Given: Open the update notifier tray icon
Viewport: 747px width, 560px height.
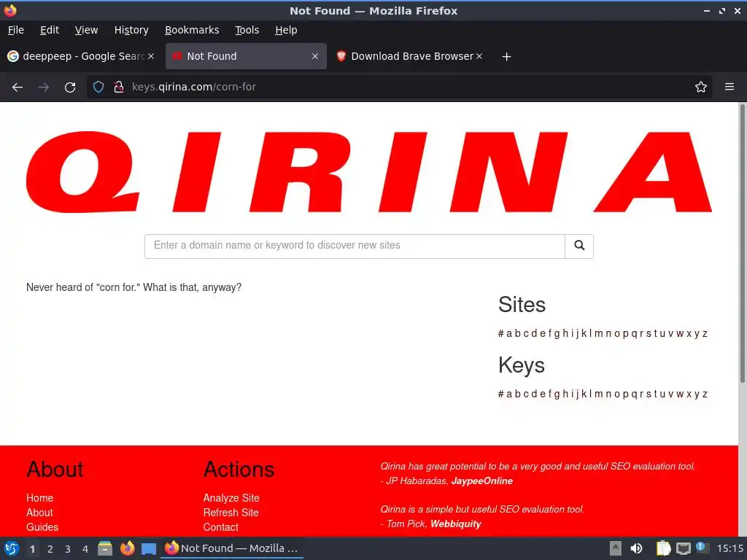Looking at the screenshot, I should pos(701,548).
